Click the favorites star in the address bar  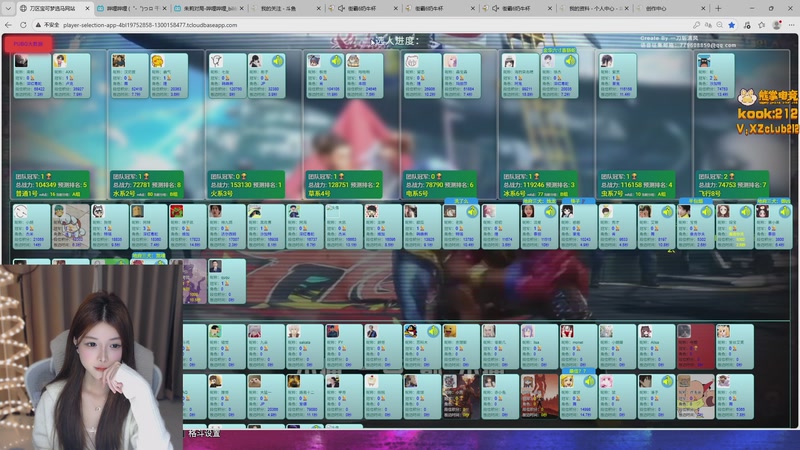click(732, 24)
